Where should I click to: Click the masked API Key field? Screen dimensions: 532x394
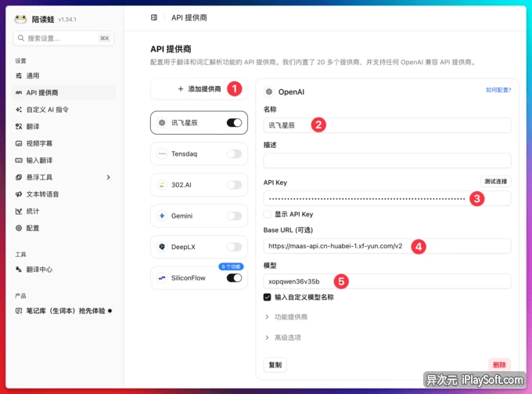click(x=387, y=198)
